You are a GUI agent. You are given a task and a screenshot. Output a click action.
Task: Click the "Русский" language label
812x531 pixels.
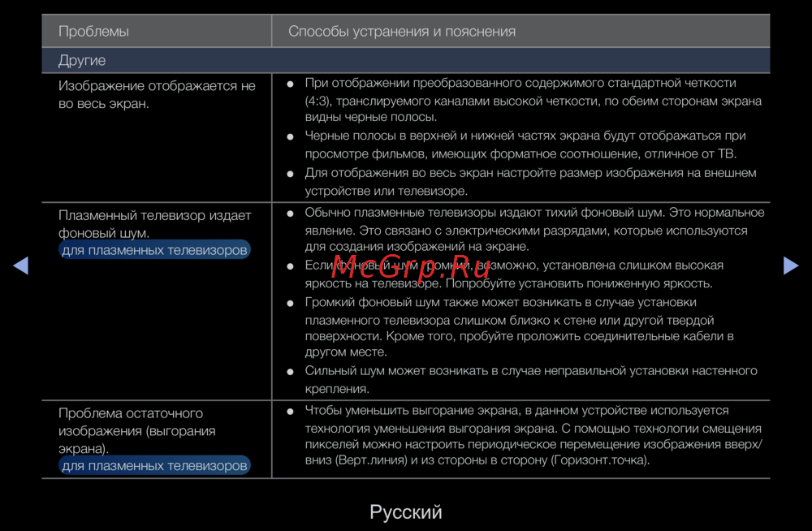405,512
